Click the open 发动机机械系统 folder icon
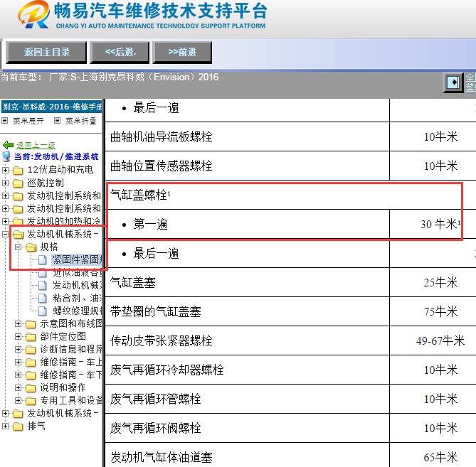 coord(18,235)
